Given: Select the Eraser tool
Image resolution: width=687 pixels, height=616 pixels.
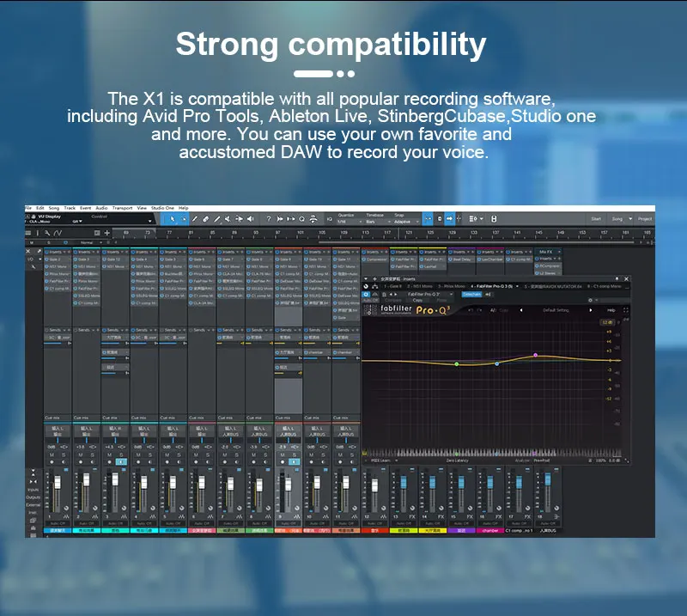Looking at the screenshot, I should 206,219.
